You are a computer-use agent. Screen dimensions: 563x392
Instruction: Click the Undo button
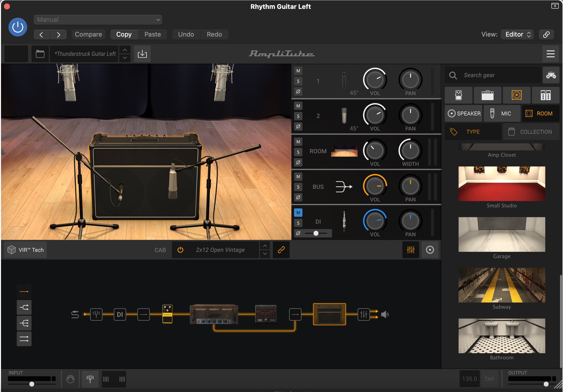[186, 34]
